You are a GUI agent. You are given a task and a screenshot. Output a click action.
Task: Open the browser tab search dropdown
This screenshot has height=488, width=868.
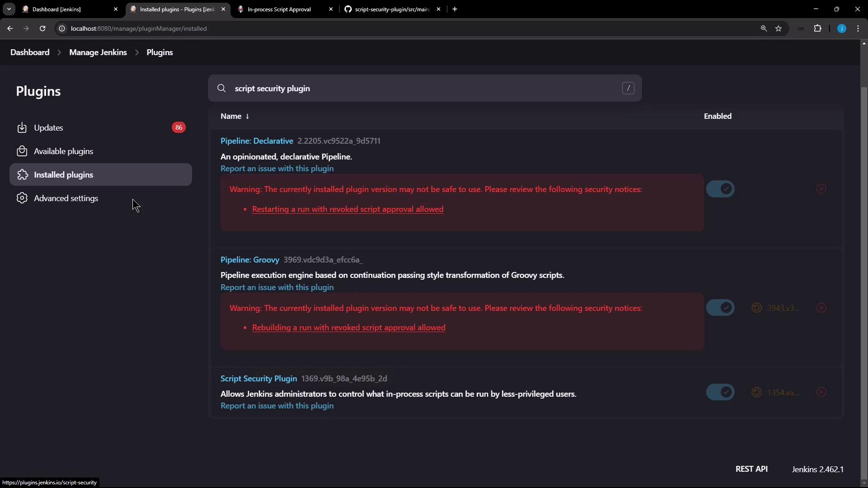[x=9, y=9]
